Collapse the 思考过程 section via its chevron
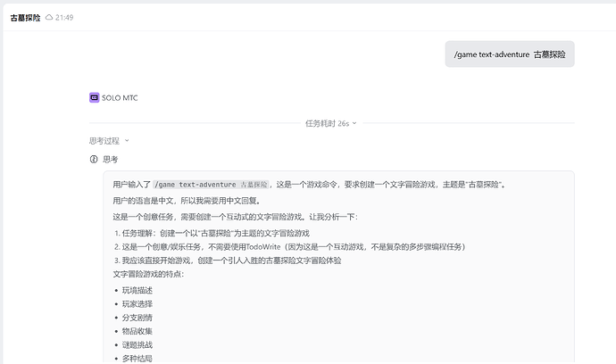Viewport: 616px width, 364px height. pos(127,141)
